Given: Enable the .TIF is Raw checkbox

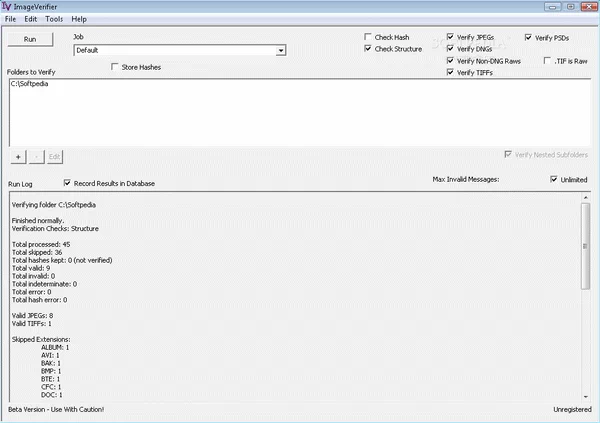Looking at the screenshot, I should coord(548,60).
